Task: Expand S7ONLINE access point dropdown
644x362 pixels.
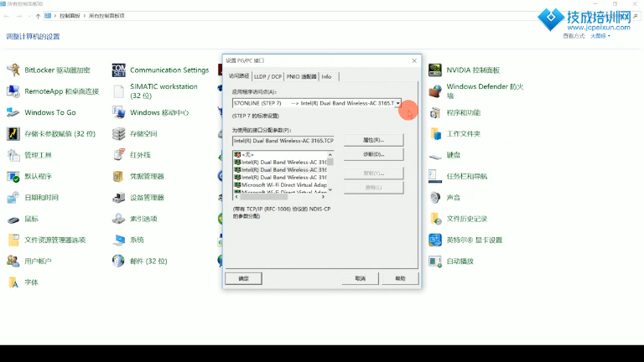Action: (397, 103)
